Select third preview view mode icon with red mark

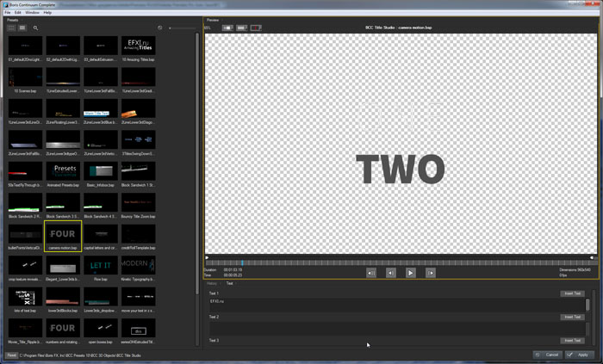coord(256,28)
